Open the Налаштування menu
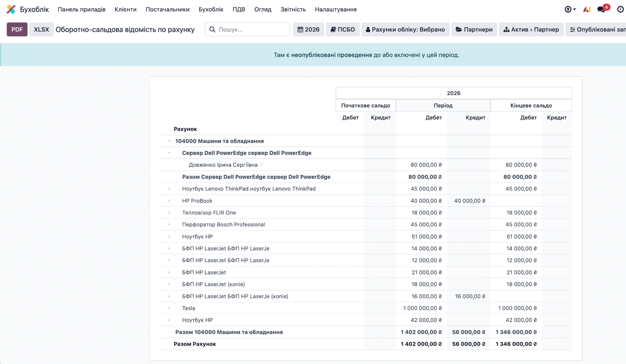Screen dimensions: 626x364 pos(336,9)
